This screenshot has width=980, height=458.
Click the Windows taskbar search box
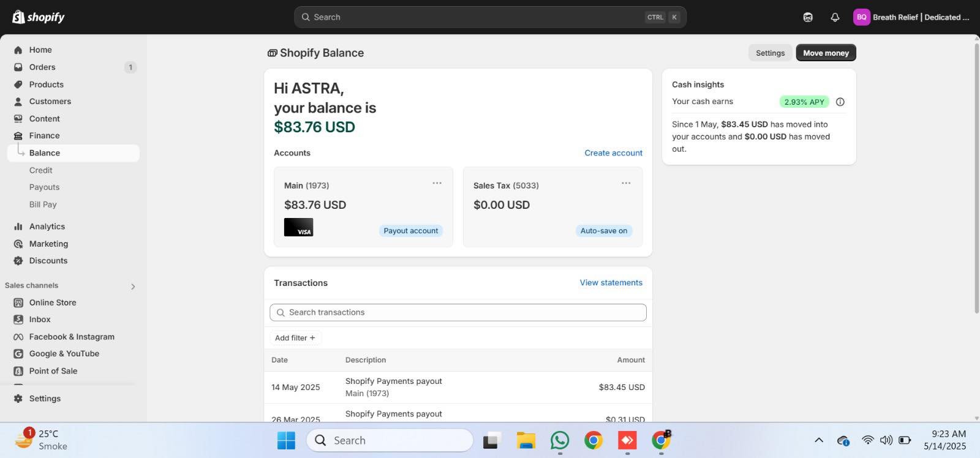[390, 440]
